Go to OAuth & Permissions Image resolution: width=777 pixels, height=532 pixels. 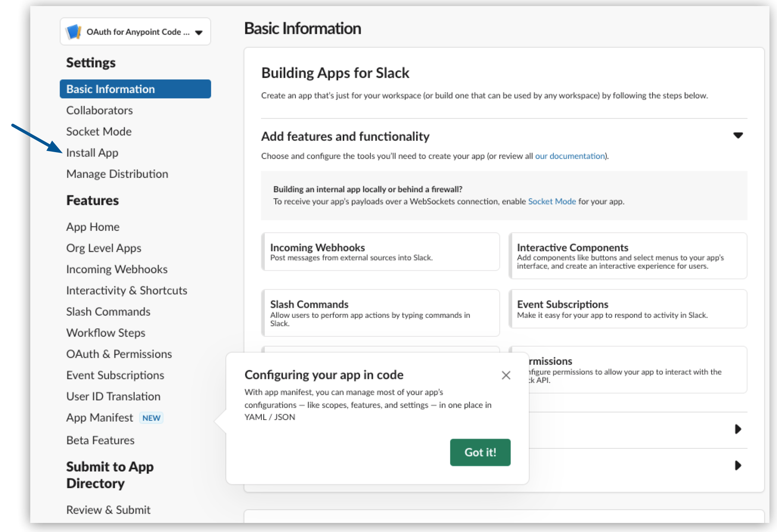[118, 354]
